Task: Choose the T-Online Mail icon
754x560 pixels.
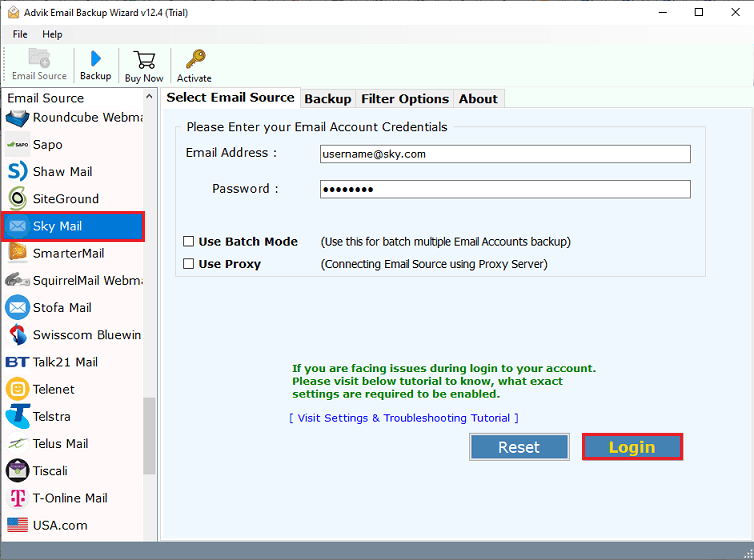Action: 18,498
